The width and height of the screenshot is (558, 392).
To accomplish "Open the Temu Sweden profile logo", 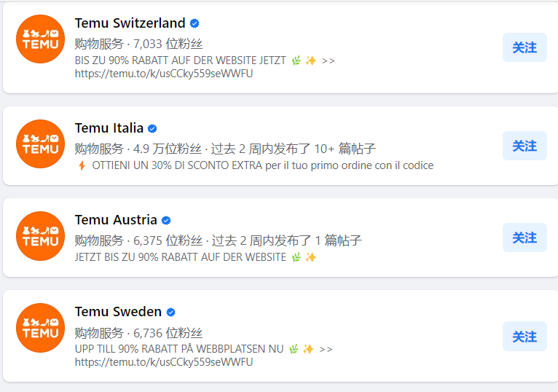I will 41,328.
